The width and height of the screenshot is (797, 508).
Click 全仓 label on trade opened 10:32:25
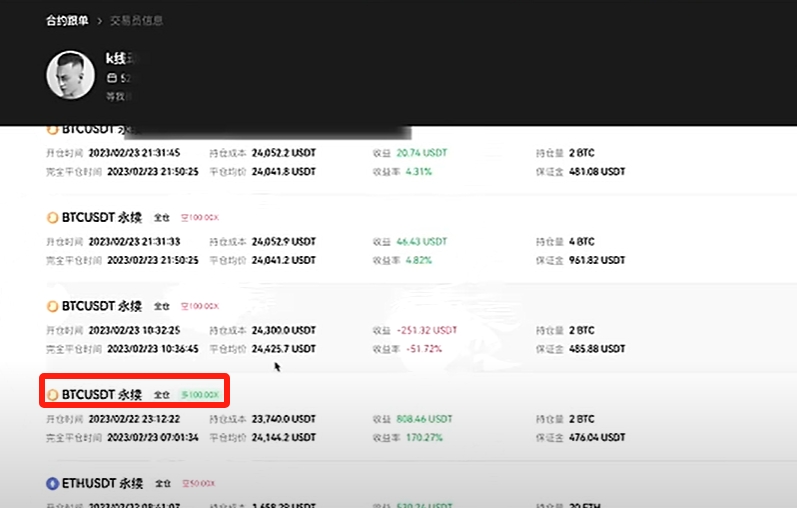[162, 306]
